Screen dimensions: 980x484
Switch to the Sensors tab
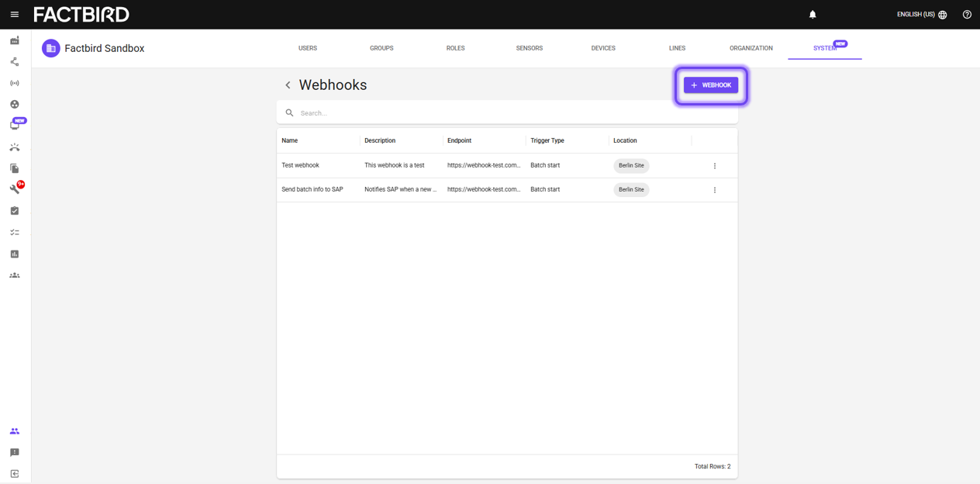[x=530, y=48]
